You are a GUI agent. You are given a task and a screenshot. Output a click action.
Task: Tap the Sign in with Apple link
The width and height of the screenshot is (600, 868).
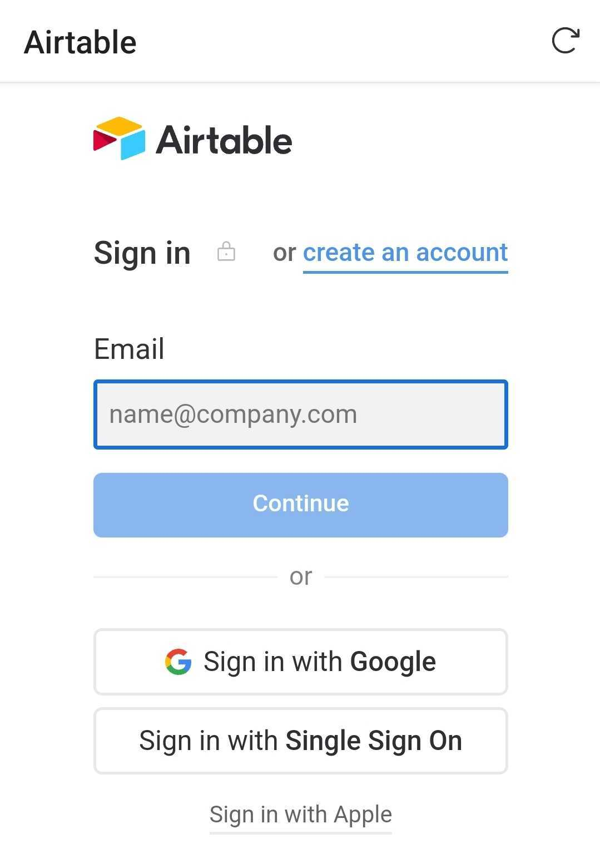point(300,815)
